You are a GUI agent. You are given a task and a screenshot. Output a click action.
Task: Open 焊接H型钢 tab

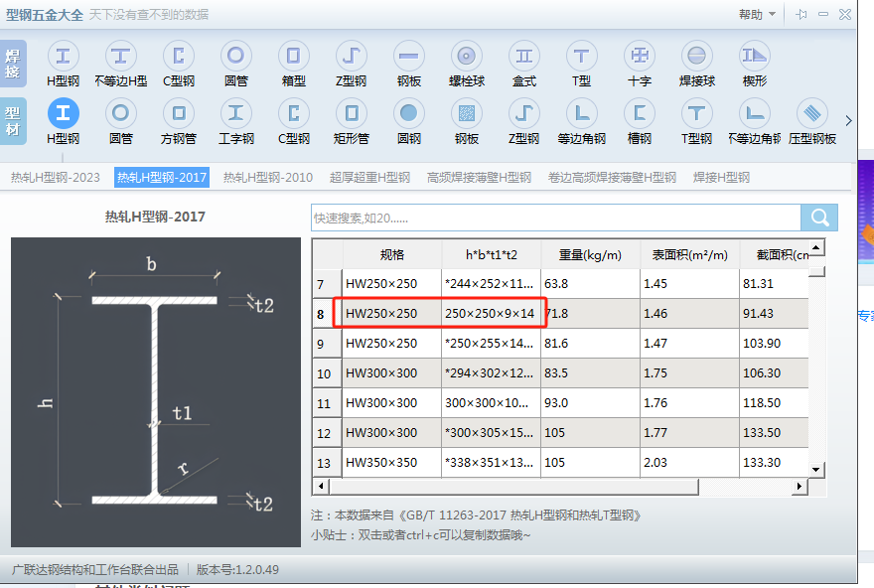coord(721,177)
